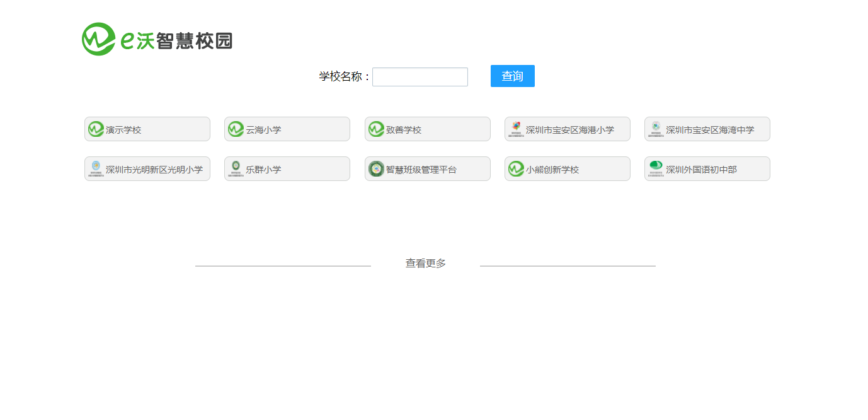Click the 深圳外国语初中部 green emblem icon

[x=656, y=169]
